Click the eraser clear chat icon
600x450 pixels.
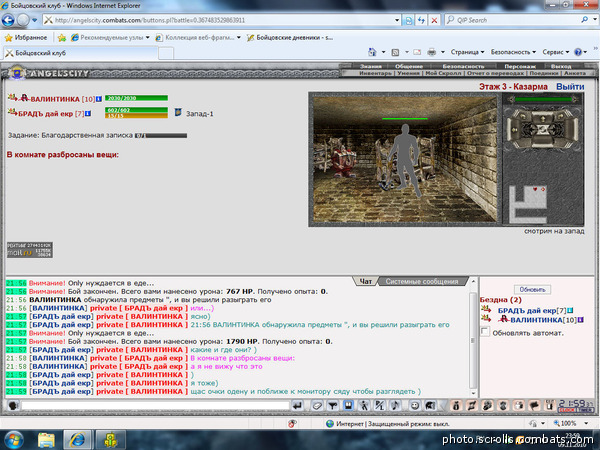tap(317, 406)
